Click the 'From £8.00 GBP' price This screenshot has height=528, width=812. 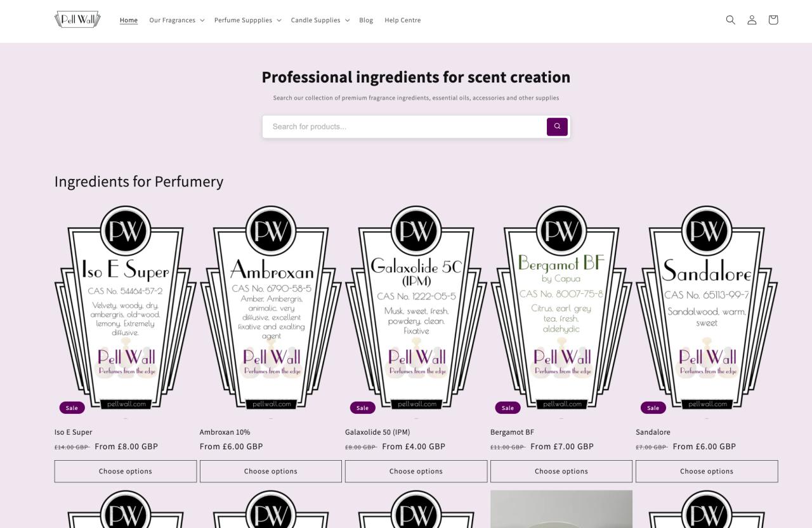pyautogui.click(x=126, y=447)
